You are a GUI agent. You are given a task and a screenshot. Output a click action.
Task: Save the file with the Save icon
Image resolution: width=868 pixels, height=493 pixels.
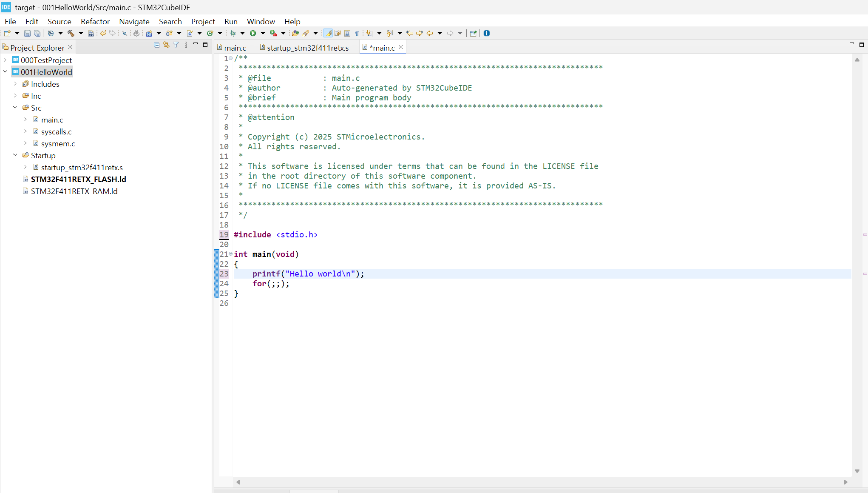point(27,33)
